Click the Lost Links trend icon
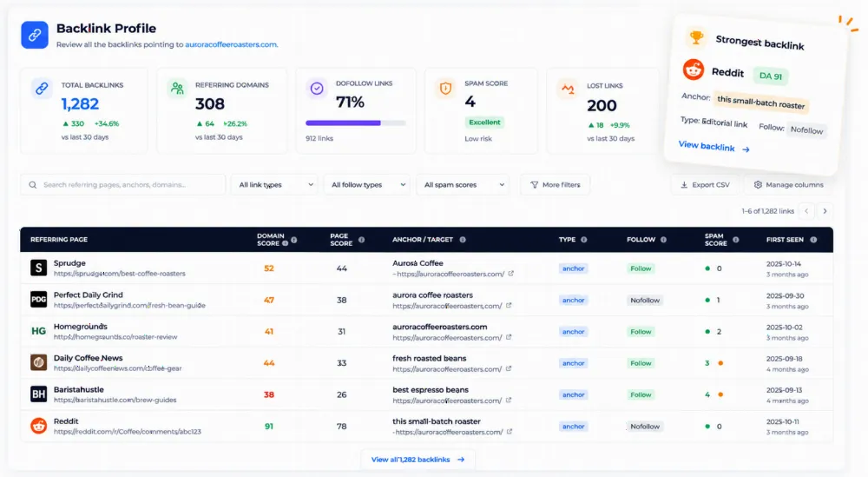Image resolution: width=868 pixels, height=477 pixels. (568, 88)
